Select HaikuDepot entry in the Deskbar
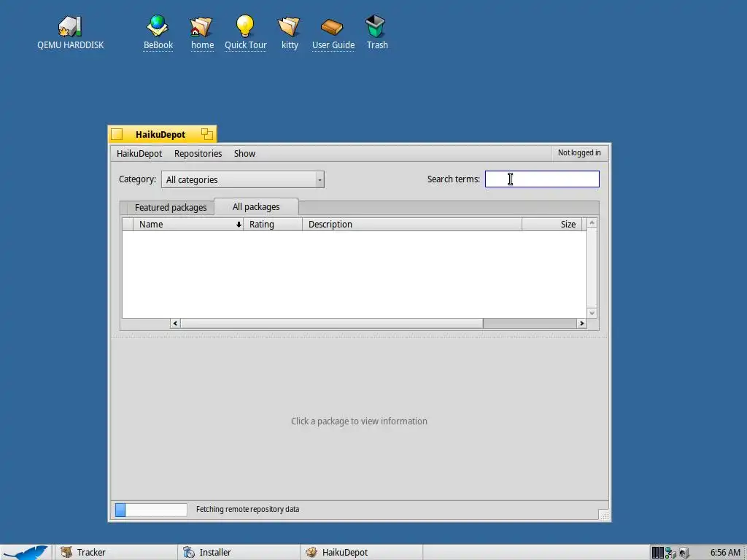Screen dimensions: 747x560 361,553
